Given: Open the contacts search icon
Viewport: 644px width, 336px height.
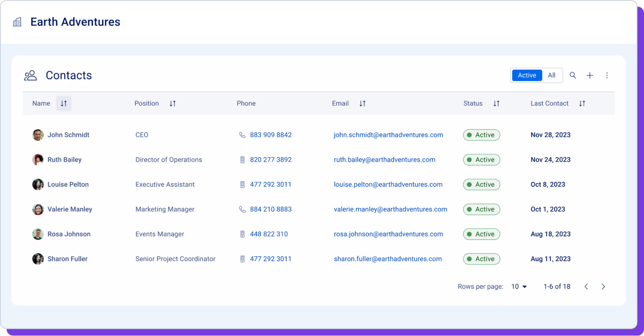Looking at the screenshot, I should tap(572, 75).
